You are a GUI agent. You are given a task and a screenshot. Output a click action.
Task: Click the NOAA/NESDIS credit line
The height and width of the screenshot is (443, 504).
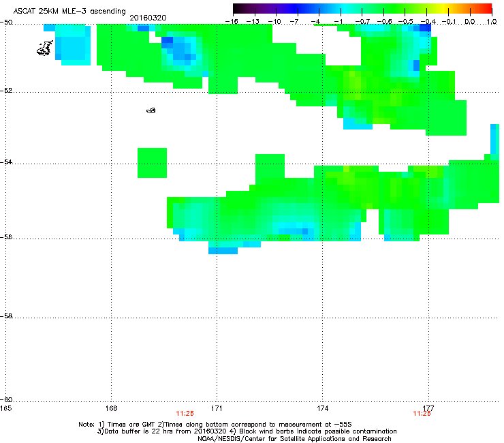point(294,438)
